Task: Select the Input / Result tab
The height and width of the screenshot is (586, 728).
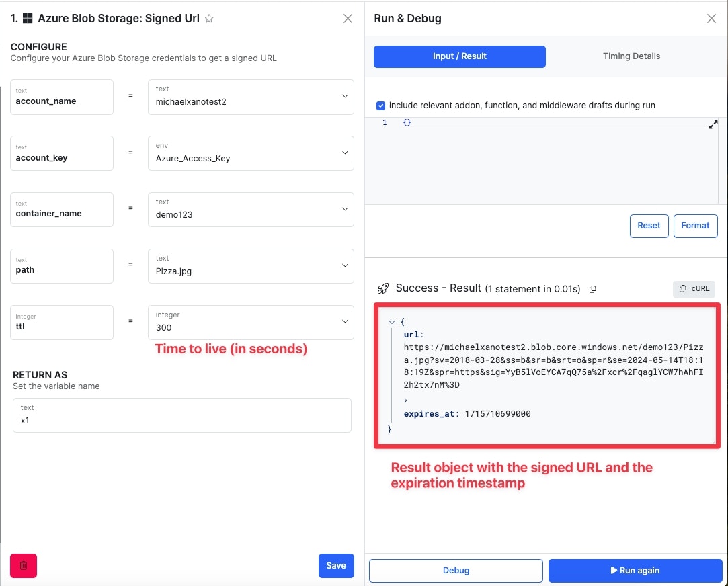Action: pyautogui.click(x=460, y=56)
